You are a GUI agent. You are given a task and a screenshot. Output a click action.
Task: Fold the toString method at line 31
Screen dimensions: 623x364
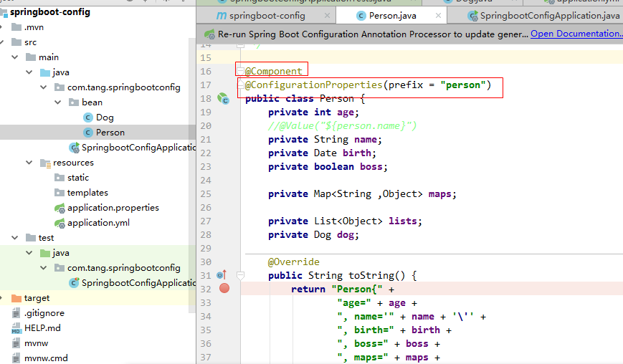tap(240, 275)
